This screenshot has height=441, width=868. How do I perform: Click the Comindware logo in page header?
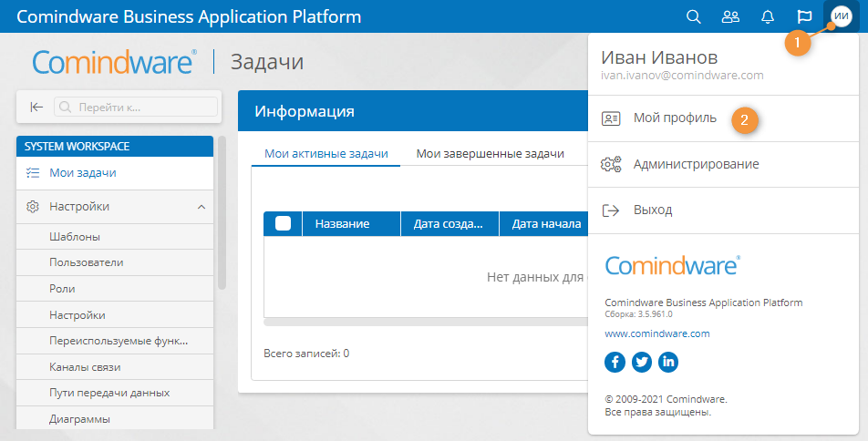click(115, 62)
